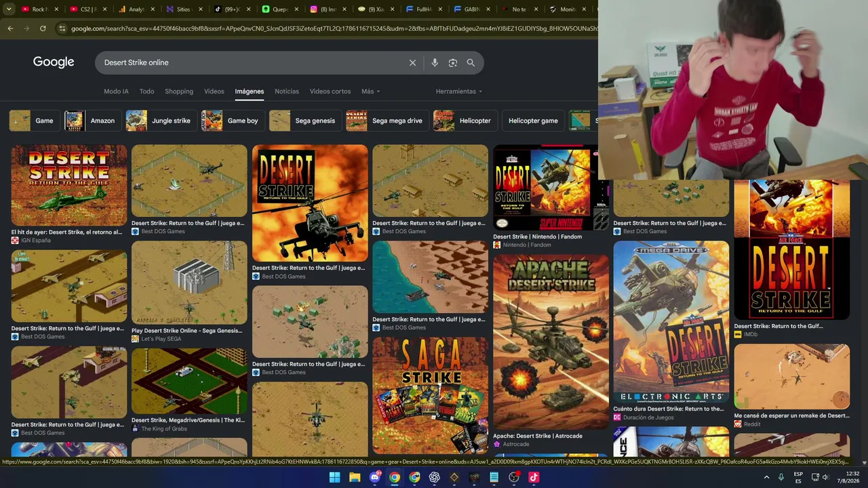Image resolution: width=868 pixels, height=488 pixels.
Task: Select the Imágenes tab
Action: (x=250, y=91)
